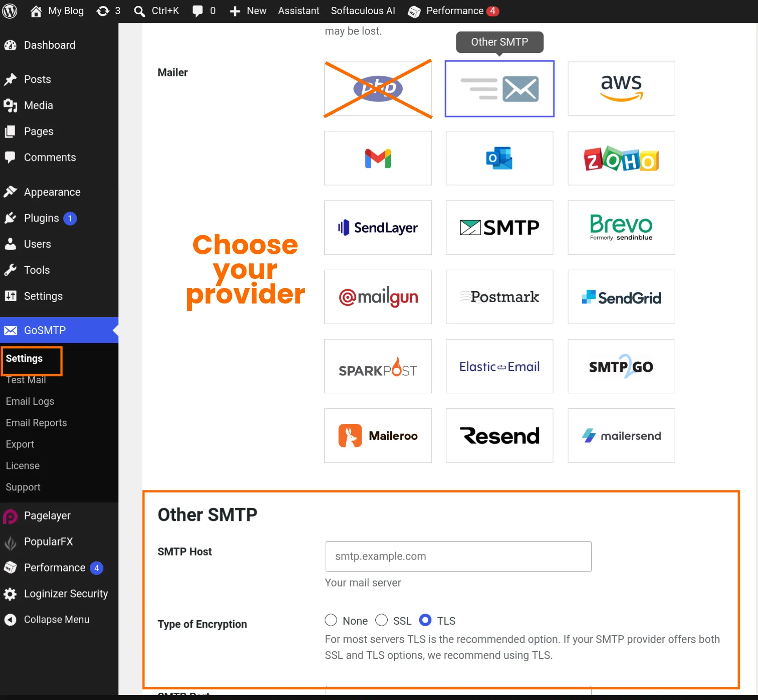Viewport: 758px width, 700px height.
Task: Click the SMTP Host input field
Action: (x=458, y=556)
